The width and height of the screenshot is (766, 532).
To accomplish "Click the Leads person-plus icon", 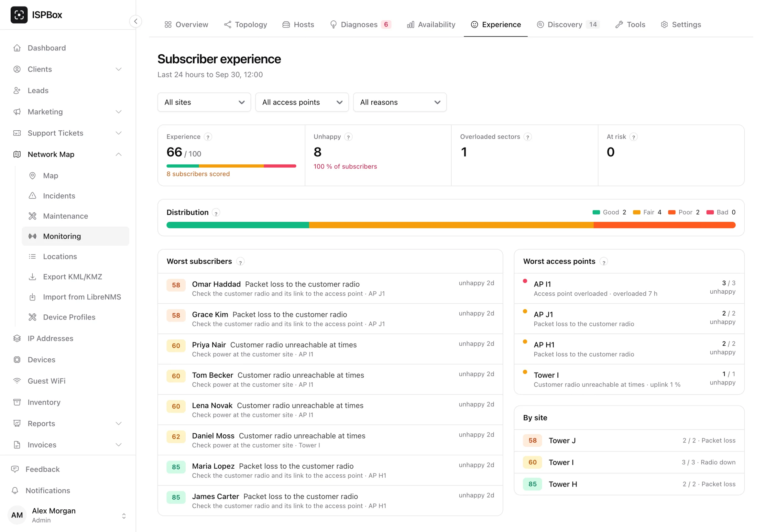I will tap(17, 91).
